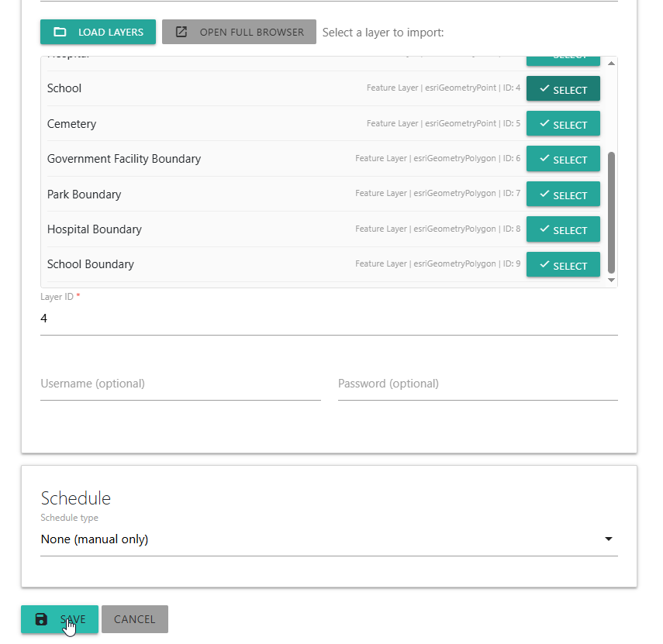Image resolution: width=663 pixels, height=644 pixels.
Task: Click the School layer name
Action: pyautogui.click(x=64, y=88)
